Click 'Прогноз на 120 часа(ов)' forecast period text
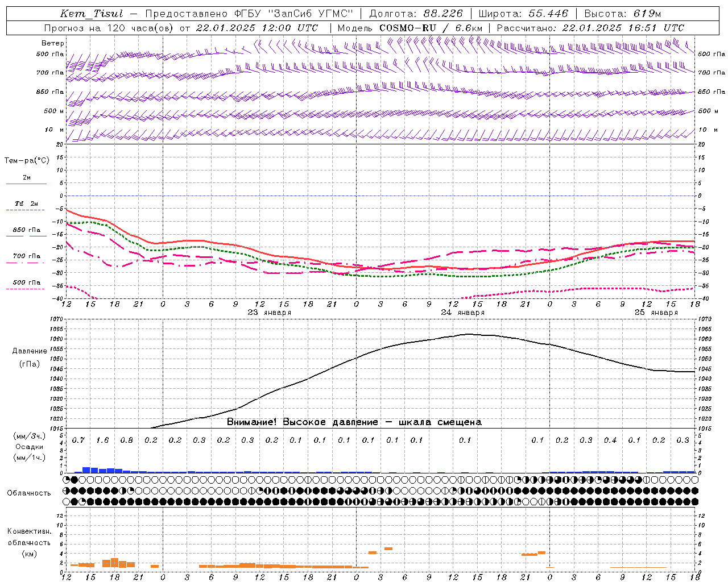728x582 pixels. [x=109, y=28]
